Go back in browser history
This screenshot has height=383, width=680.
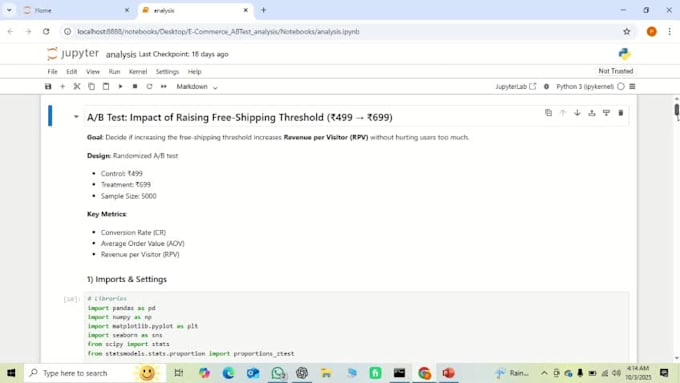[10, 32]
